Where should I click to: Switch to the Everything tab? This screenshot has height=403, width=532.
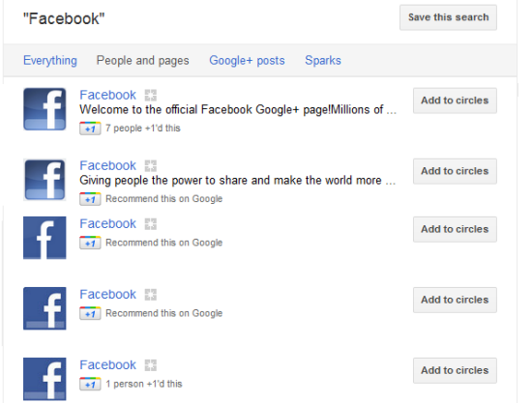tap(50, 60)
